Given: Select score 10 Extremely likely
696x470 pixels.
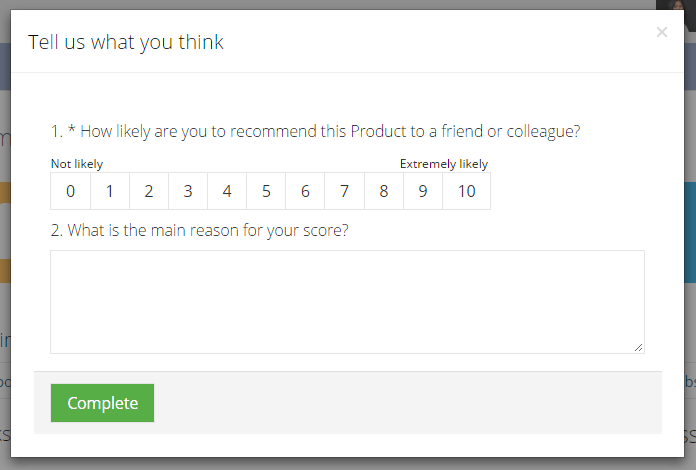Looking at the screenshot, I should (467, 191).
